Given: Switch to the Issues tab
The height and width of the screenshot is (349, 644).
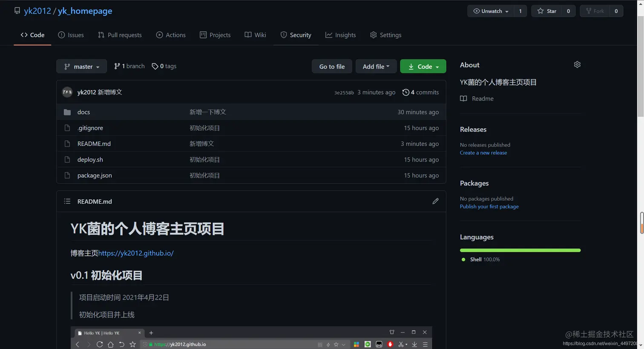Looking at the screenshot, I should 71,35.
